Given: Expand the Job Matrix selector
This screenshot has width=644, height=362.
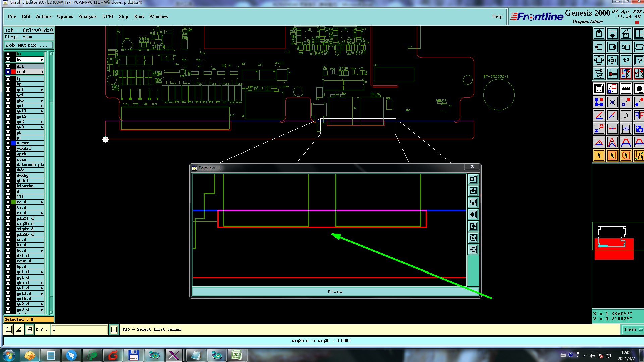Looking at the screenshot, I should click(x=29, y=45).
